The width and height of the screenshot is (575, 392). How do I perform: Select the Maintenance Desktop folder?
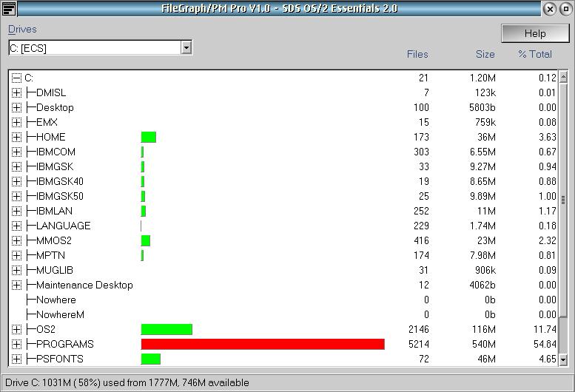pos(84,285)
